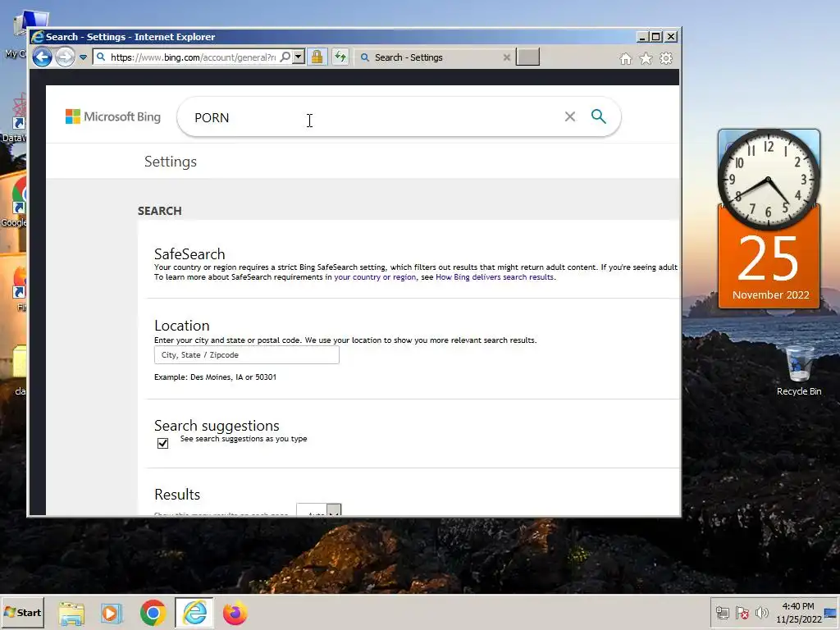This screenshot has height=630, width=840.
Task: Open the 'your country or region' link
Action: click(375, 277)
